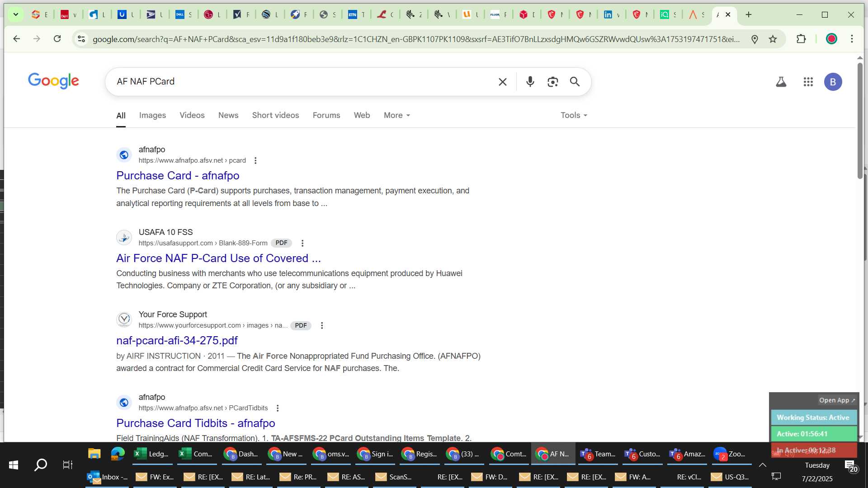Open Windows Start menu
The image size is (868, 488).
click(x=14, y=465)
